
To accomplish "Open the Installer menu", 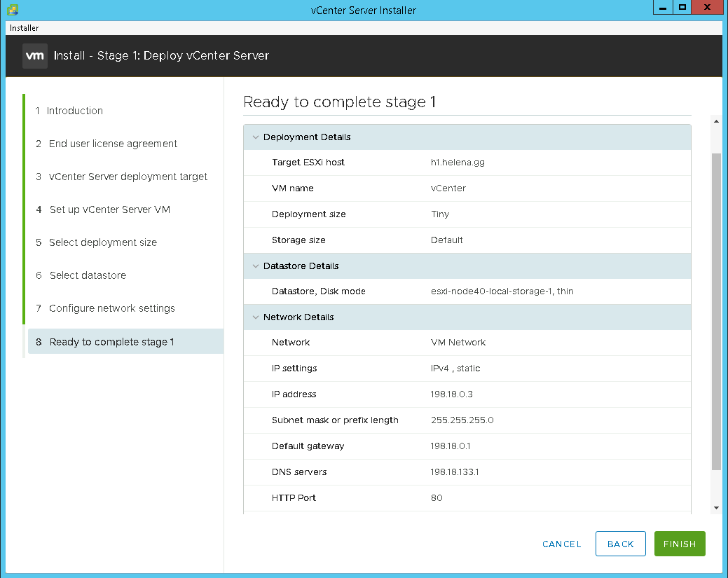I will pos(25,28).
